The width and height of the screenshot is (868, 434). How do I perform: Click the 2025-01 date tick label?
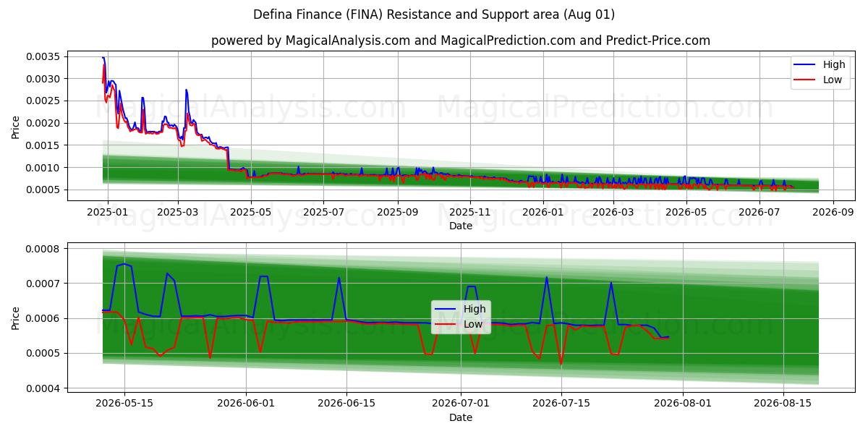tap(107, 212)
